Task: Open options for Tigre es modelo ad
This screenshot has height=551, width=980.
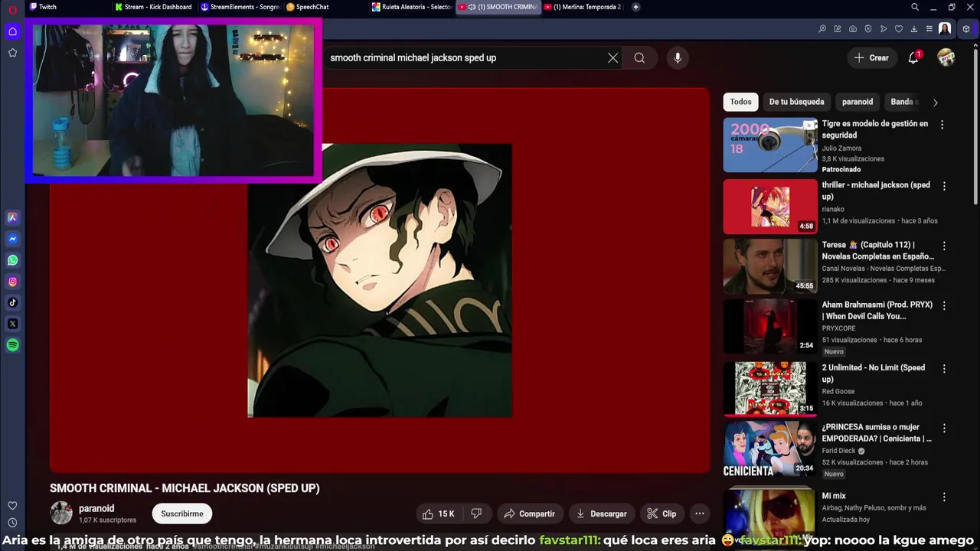Action: tap(942, 124)
